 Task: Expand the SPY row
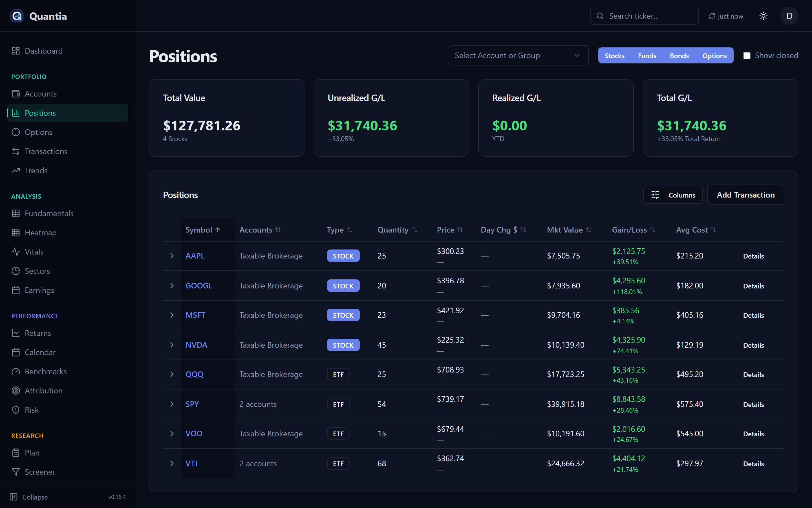172,404
